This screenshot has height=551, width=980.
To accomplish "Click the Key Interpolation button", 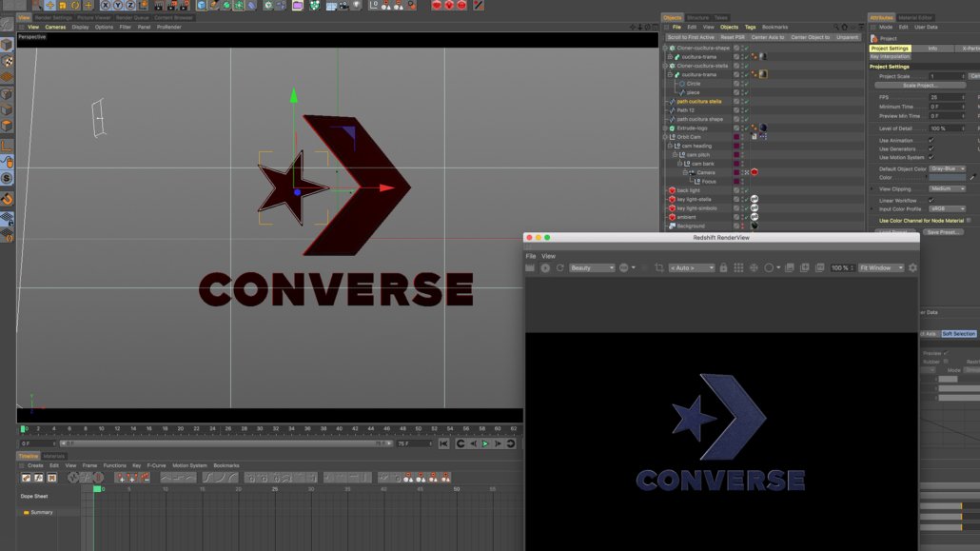I will [890, 56].
